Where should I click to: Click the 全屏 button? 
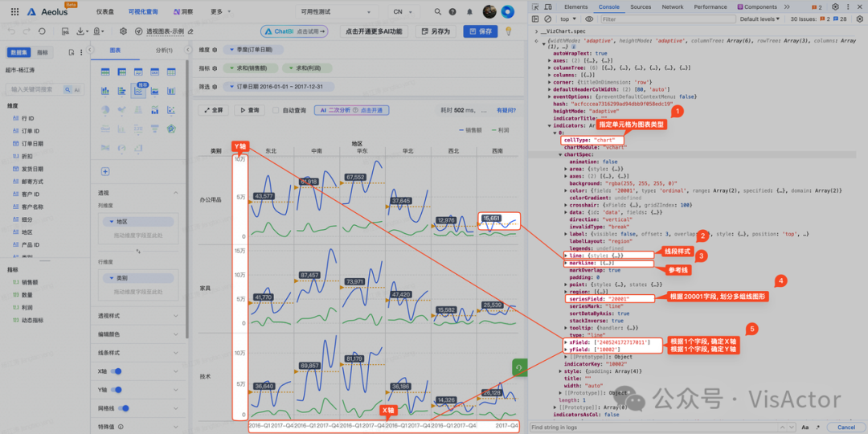tap(214, 110)
